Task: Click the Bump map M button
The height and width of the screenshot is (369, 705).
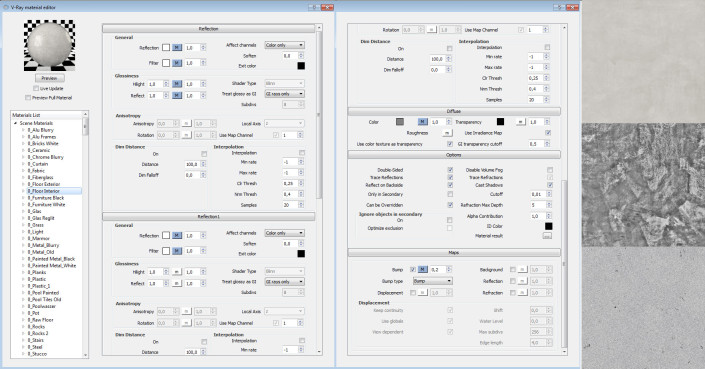Action: click(422, 270)
